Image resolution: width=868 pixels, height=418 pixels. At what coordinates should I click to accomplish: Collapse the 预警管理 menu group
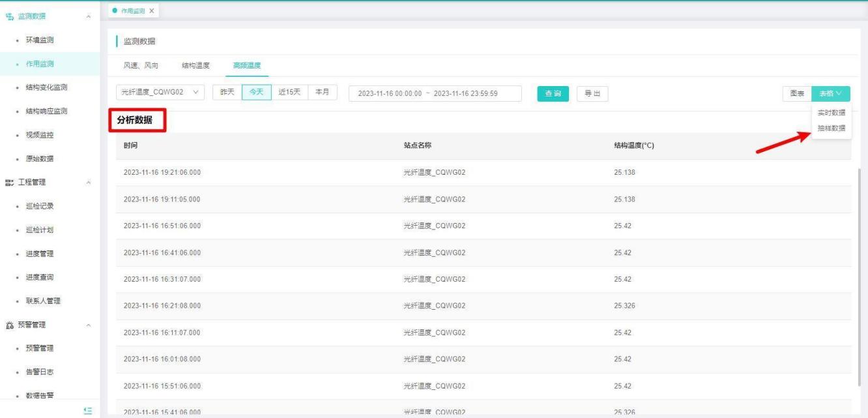[88, 325]
